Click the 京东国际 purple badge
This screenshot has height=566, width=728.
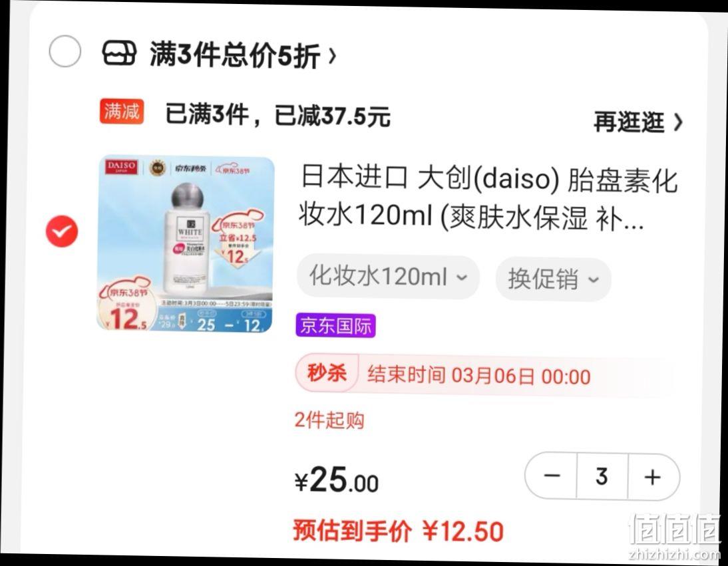click(x=335, y=326)
